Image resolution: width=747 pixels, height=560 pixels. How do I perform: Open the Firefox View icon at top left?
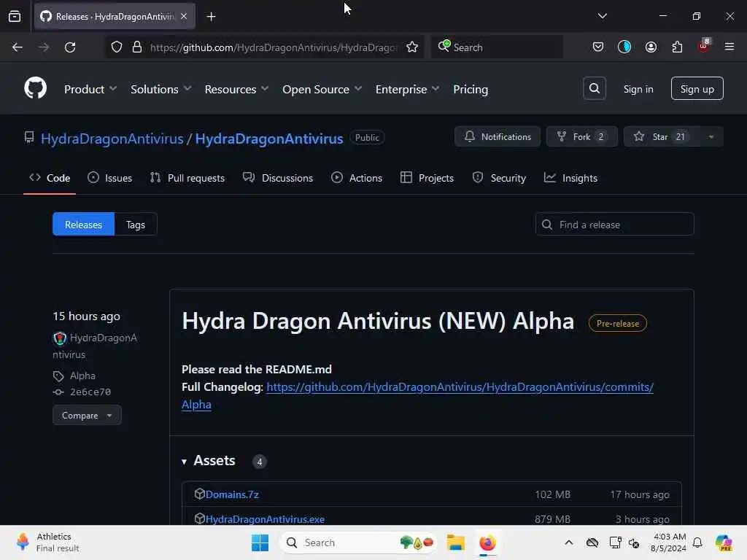point(15,17)
